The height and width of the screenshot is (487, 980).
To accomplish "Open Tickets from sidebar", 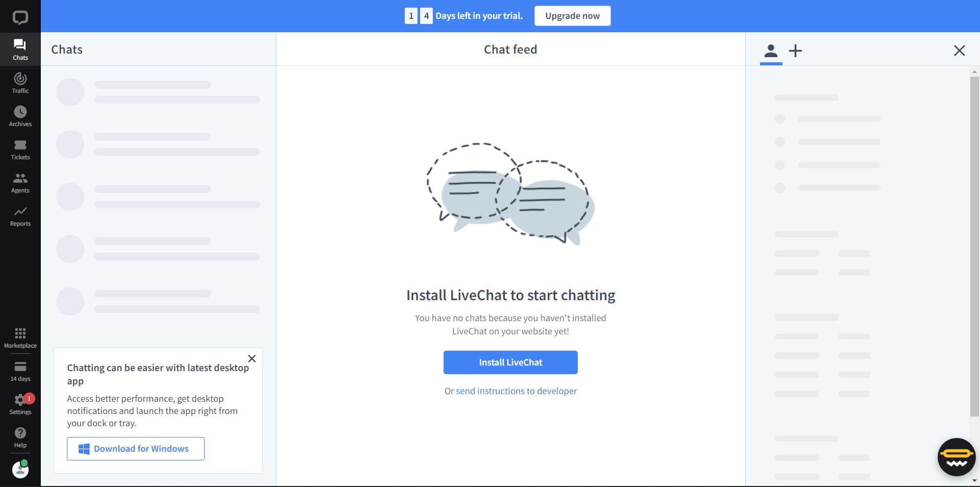I will point(20,149).
